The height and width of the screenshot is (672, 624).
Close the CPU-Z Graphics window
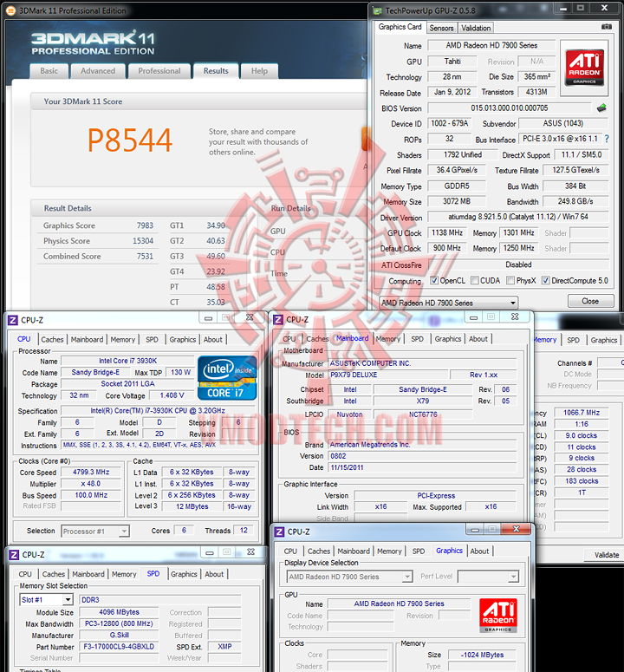516,529
